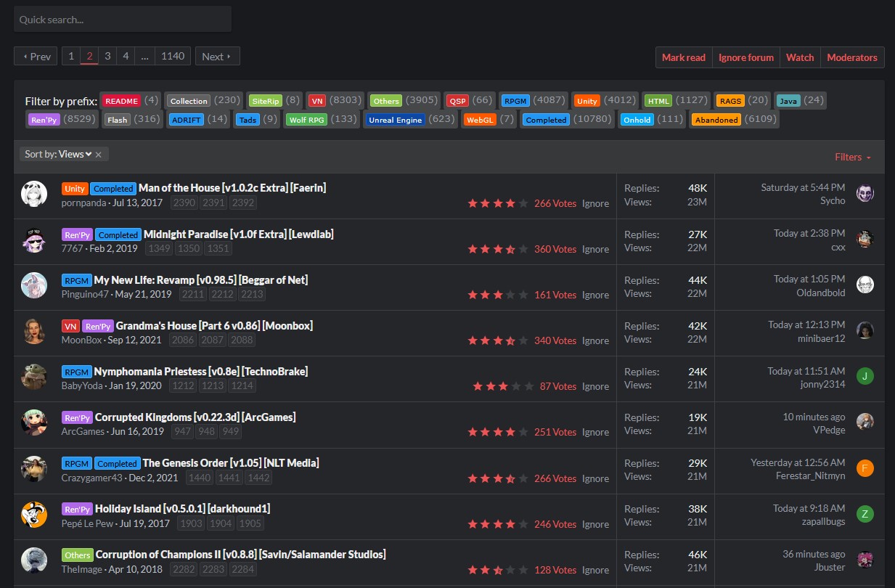Image resolution: width=895 pixels, height=588 pixels.
Task: Go to page 1
Action: point(71,56)
